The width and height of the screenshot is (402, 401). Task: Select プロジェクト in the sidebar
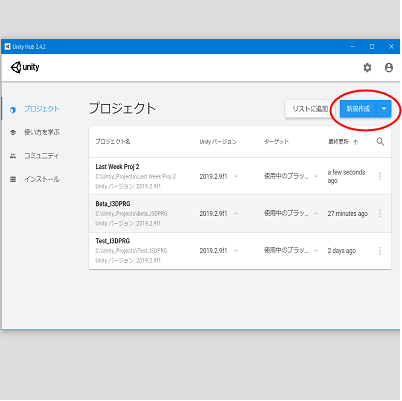(x=42, y=109)
